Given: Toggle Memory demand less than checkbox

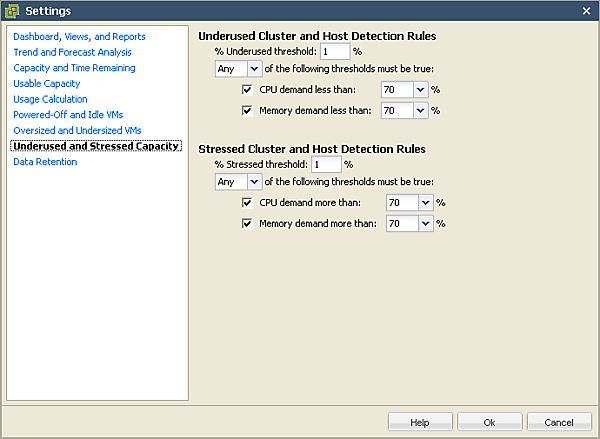Looking at the screenshot, I should (248, 110).
